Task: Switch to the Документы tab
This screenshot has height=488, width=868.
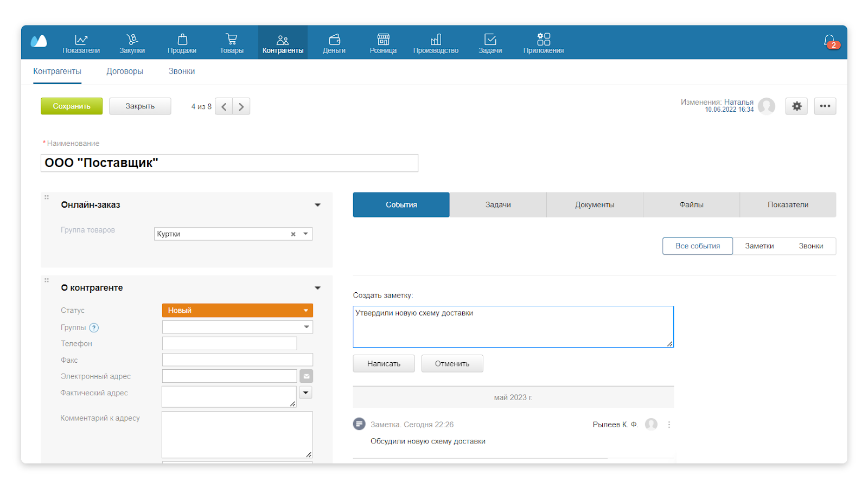Action: point(595,205)
